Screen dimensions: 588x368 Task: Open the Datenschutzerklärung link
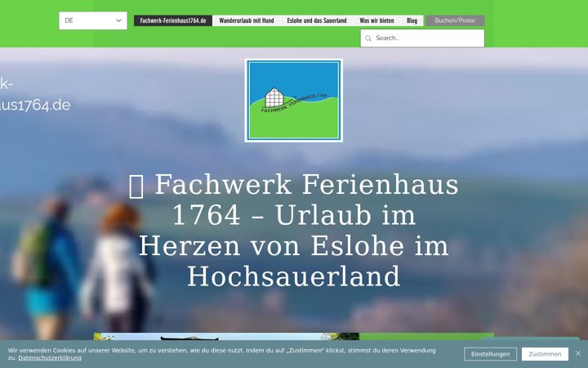coord(50,358)
